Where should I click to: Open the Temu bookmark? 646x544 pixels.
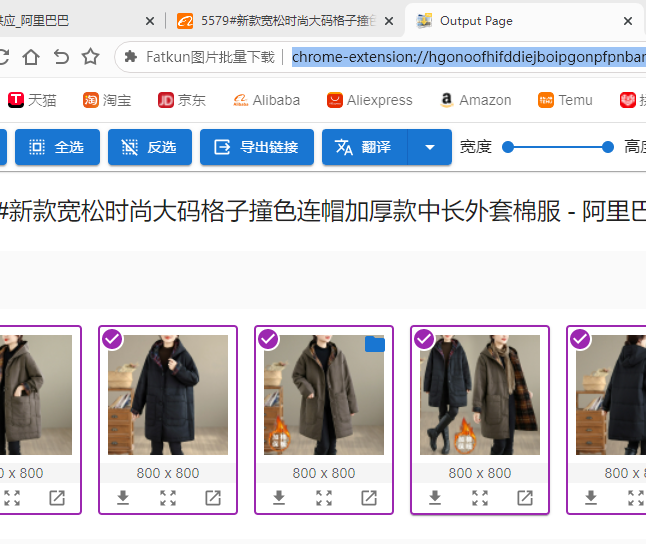(x=565, y=100)
